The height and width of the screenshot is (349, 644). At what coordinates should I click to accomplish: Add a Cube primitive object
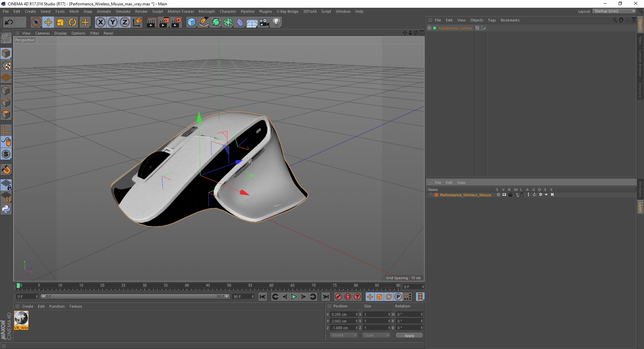point(192,22)
